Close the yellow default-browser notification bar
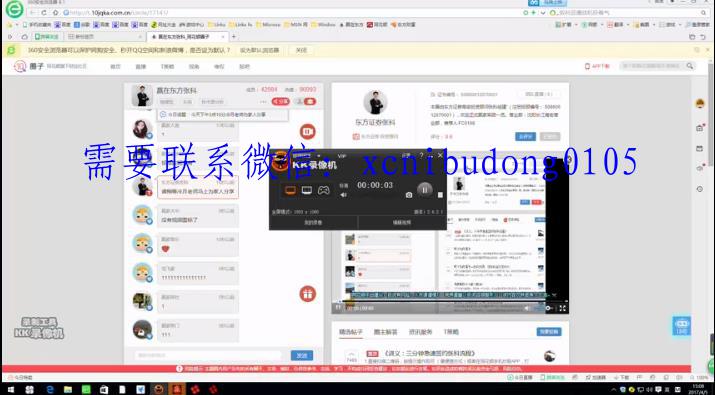This screenshot has height=395, width=715. point(708,50)
